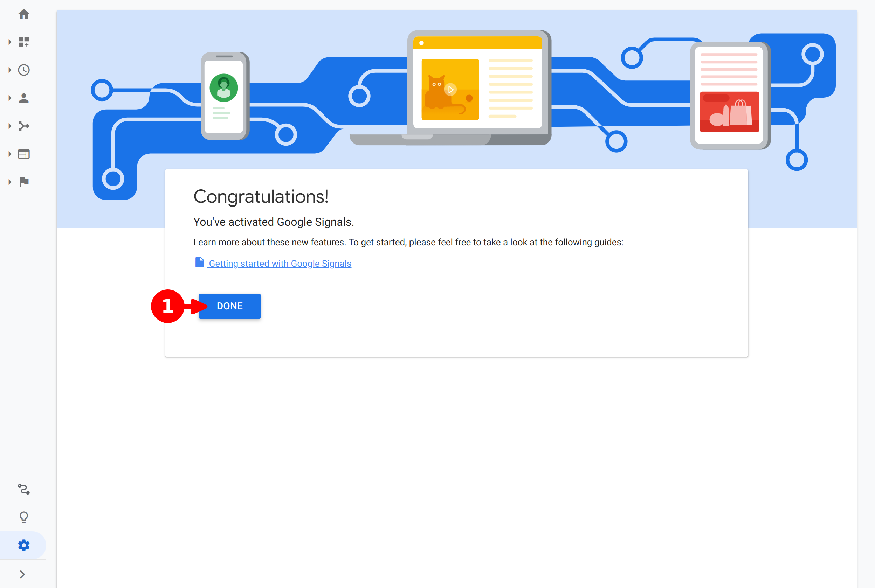Viewport: 875px width, 588px height.
Task: Open Customization dashboards icon
Action: tap(23, 42)
